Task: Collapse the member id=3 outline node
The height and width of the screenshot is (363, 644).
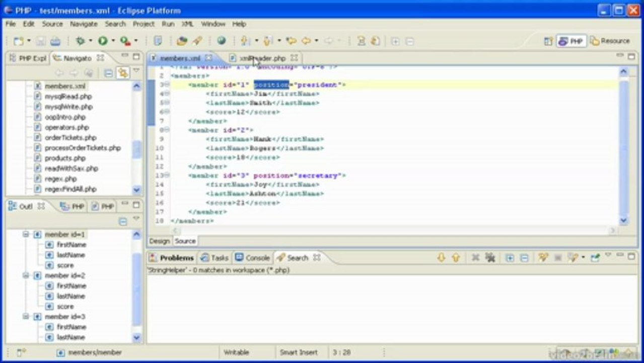Action: [26, 317]
